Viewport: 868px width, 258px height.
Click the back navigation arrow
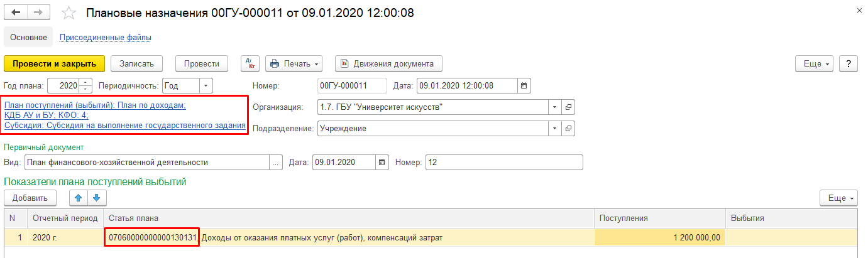point(16,13)
